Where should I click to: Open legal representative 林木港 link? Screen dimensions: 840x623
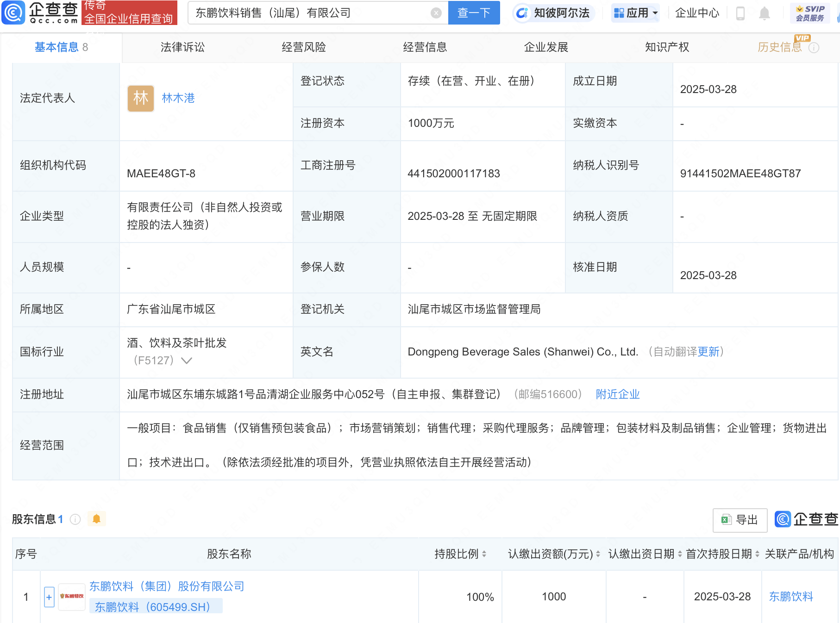178,98
